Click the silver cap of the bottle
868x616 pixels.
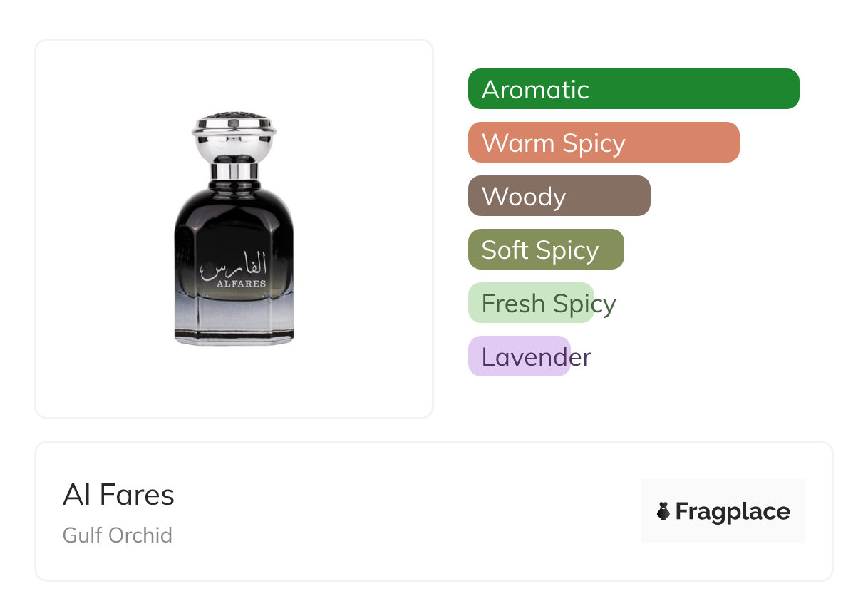click(x=234, y=137)
